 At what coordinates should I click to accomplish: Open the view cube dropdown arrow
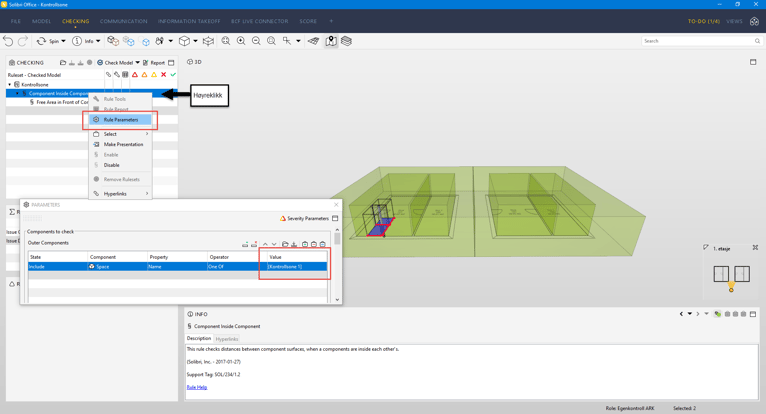click(x=195, y=41)
